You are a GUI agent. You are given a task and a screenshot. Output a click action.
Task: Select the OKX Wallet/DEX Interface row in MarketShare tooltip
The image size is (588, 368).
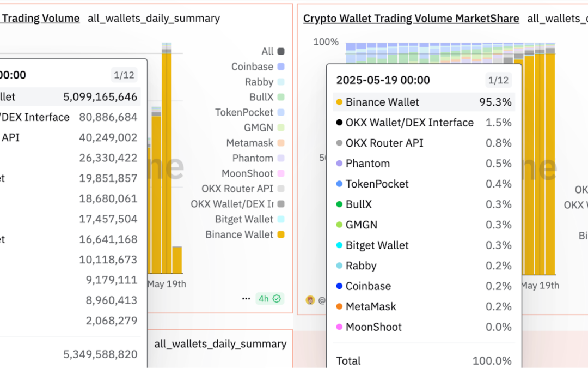[x=424, y=123]
